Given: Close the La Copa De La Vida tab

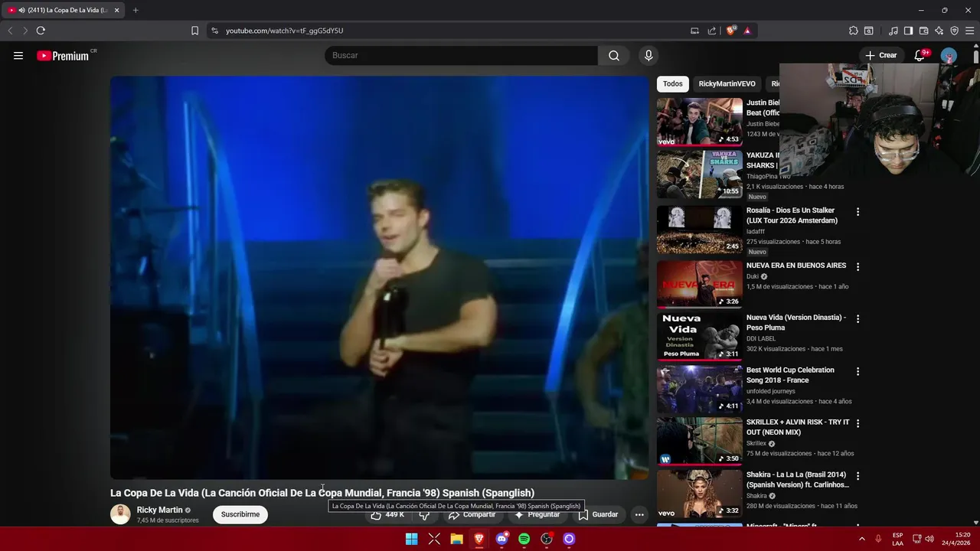Looking at the screenshot, I should (x=117, y=10).
